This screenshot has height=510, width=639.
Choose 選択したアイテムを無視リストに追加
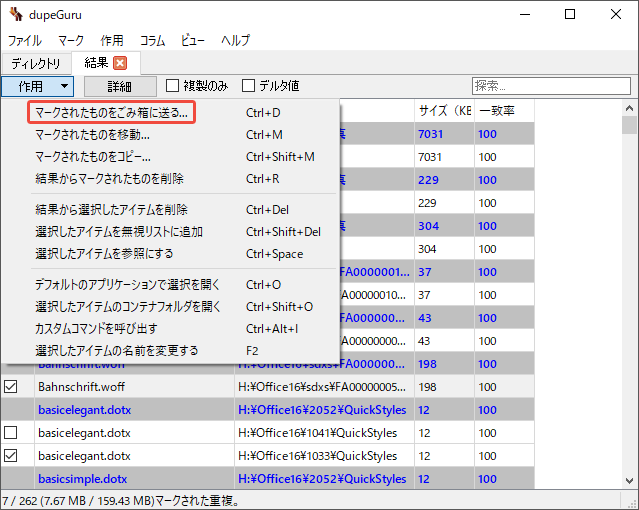pos(170,232)
